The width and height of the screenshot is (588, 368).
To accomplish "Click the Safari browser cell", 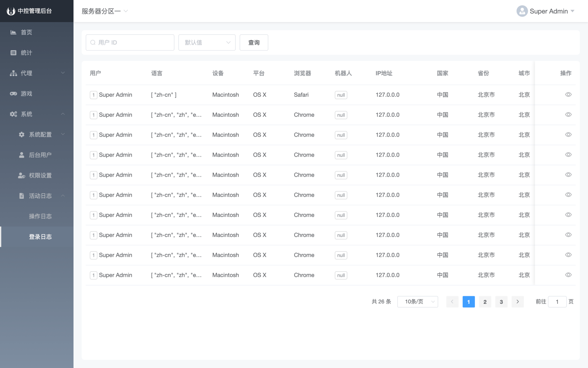I will point(301,95).
